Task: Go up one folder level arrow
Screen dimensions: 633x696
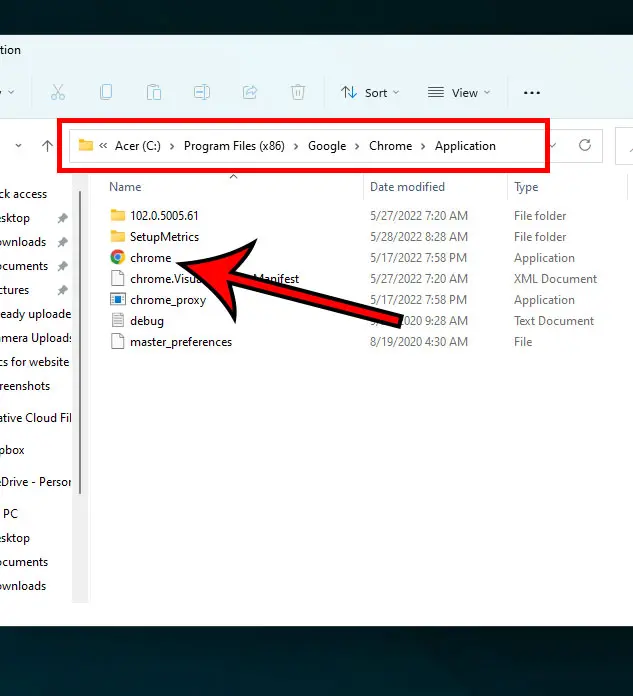Action: [x=47, y=145]
